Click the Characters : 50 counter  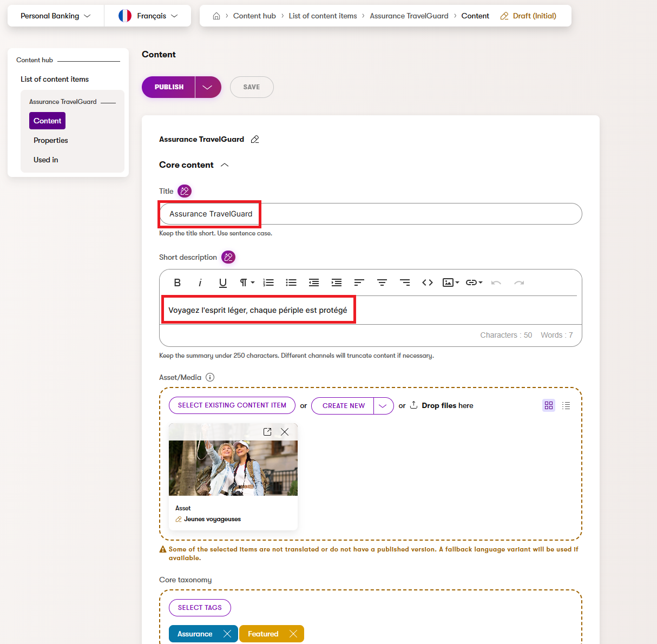pyautogui.click(x=506, y=335)
